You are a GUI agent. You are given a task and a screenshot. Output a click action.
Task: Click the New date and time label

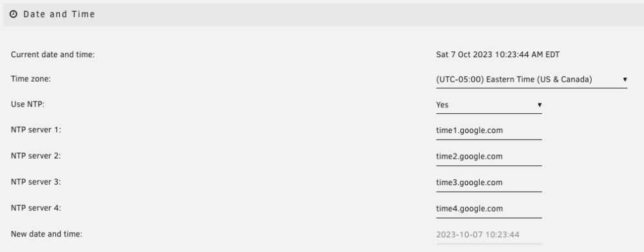point(46,234)
